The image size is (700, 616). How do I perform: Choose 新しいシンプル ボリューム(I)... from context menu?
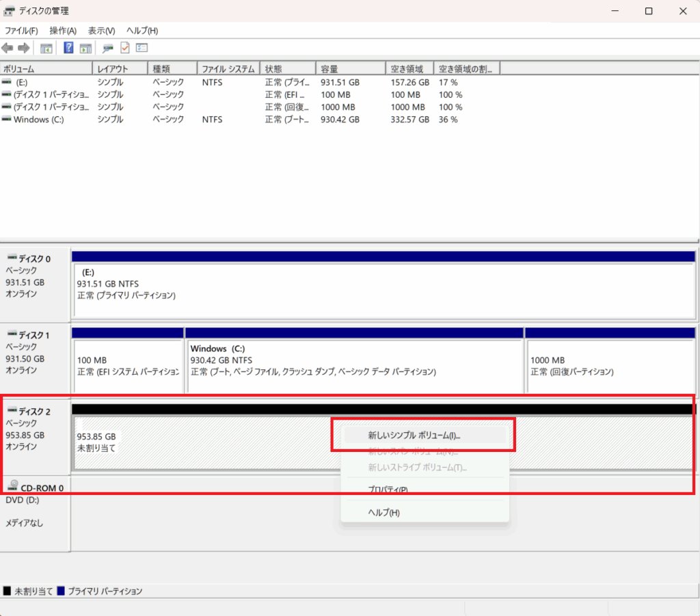point(425,436)
